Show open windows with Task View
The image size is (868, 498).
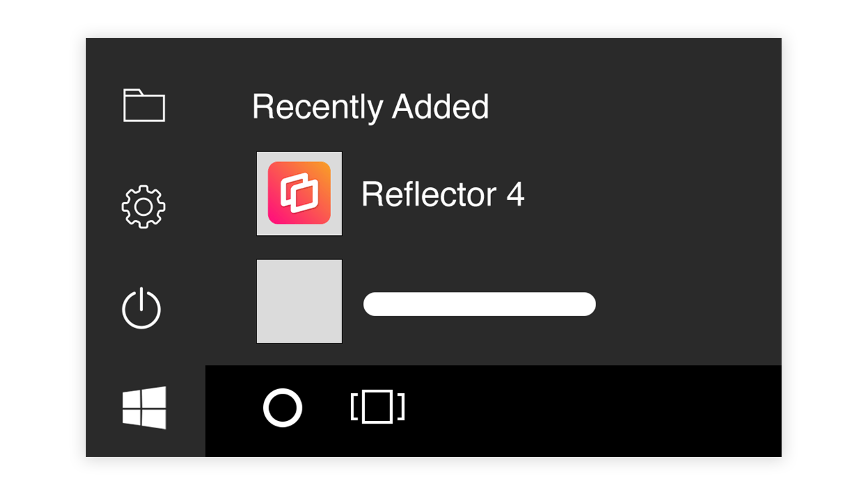378,407
